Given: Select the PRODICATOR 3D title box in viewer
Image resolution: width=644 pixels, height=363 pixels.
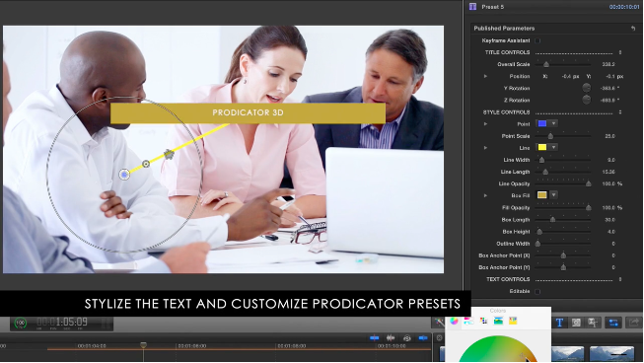Looking at the screenshot, I should click(248, 112).
